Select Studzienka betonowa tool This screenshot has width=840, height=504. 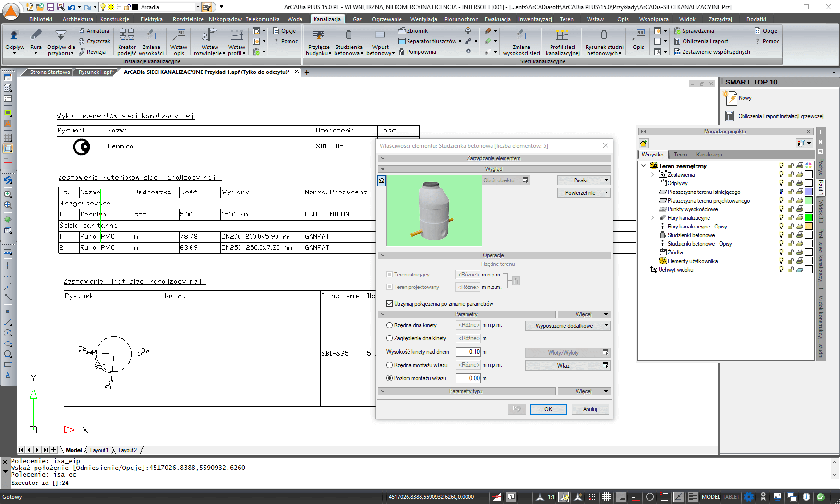click(x=349, y=41)
